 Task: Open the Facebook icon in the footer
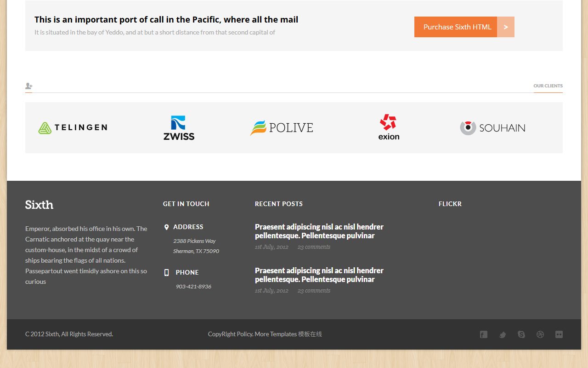484,334
